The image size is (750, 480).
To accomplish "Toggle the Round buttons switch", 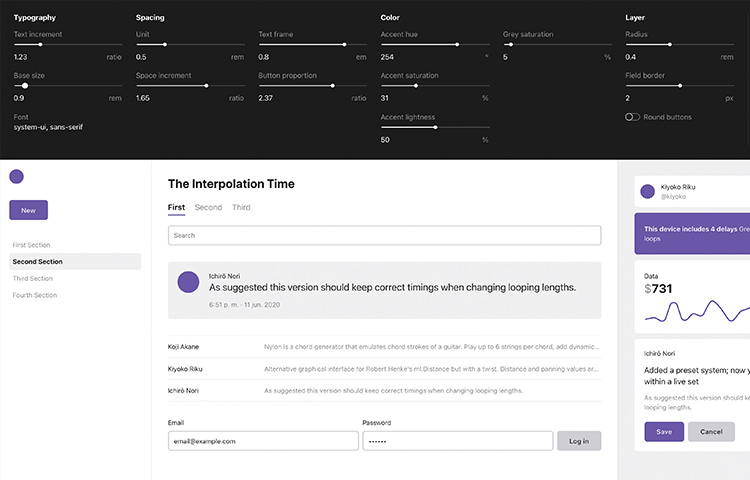I will (632, 117).
